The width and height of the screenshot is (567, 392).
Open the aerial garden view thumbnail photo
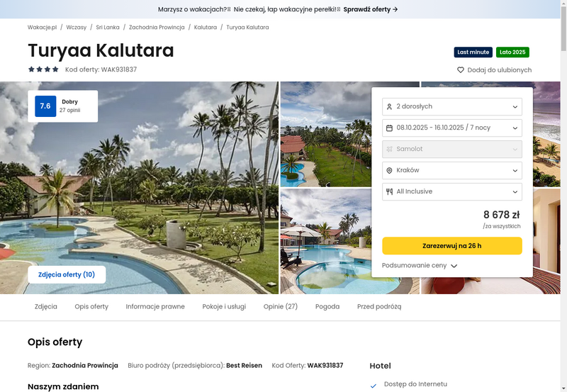pyautogui.click(x=326, y=134)
